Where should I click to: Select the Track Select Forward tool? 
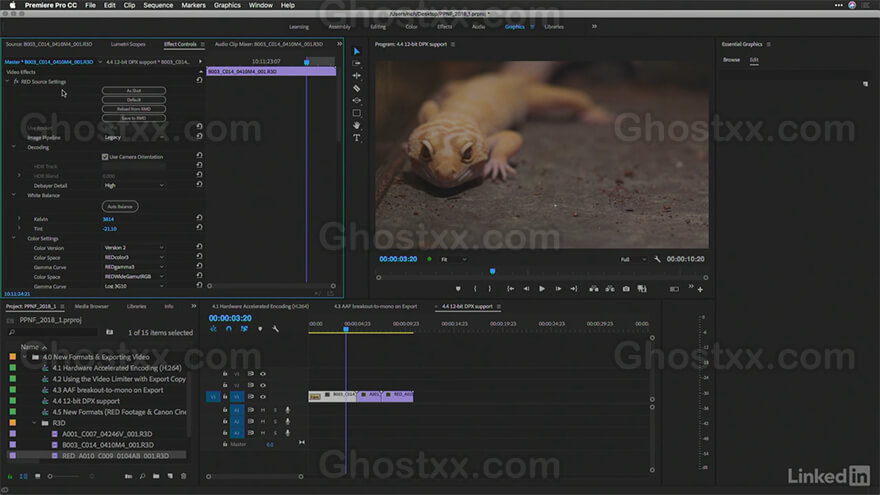(x=356, y=63)
